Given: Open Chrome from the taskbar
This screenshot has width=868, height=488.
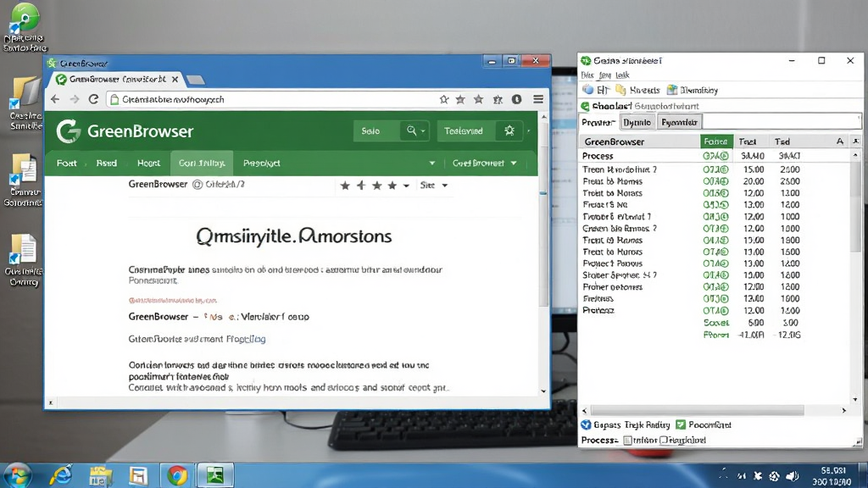Looking at the screenshot, I should coord(177,475).
